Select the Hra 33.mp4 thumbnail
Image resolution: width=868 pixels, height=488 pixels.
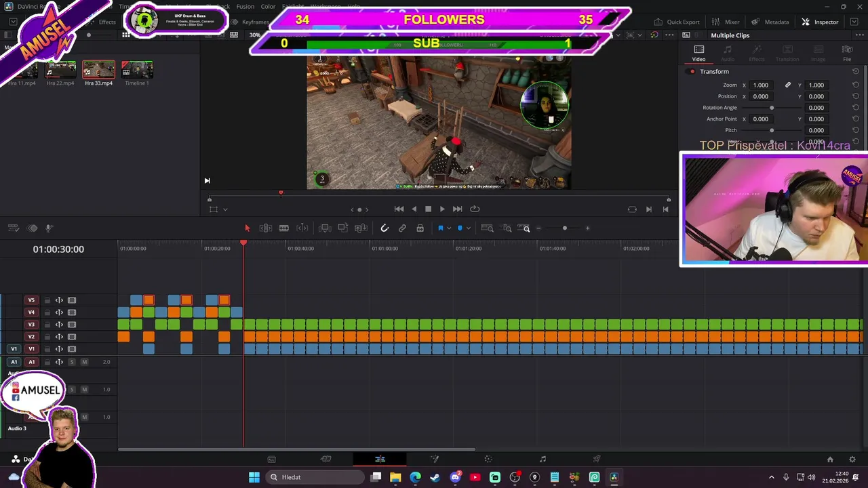(99, 70)
